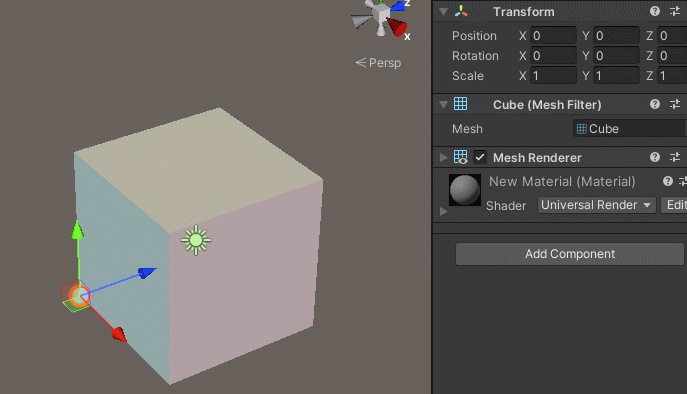This screenshot has width=687, height=394.
Task: Collapse the Transform component foldout
Action: point(443,12)
